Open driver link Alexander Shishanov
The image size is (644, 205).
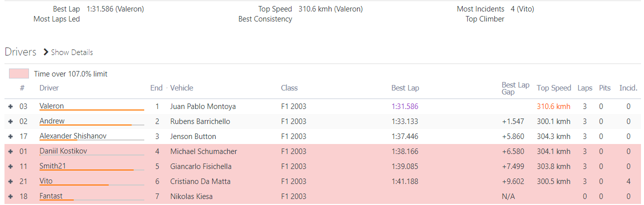coord(73,136)
